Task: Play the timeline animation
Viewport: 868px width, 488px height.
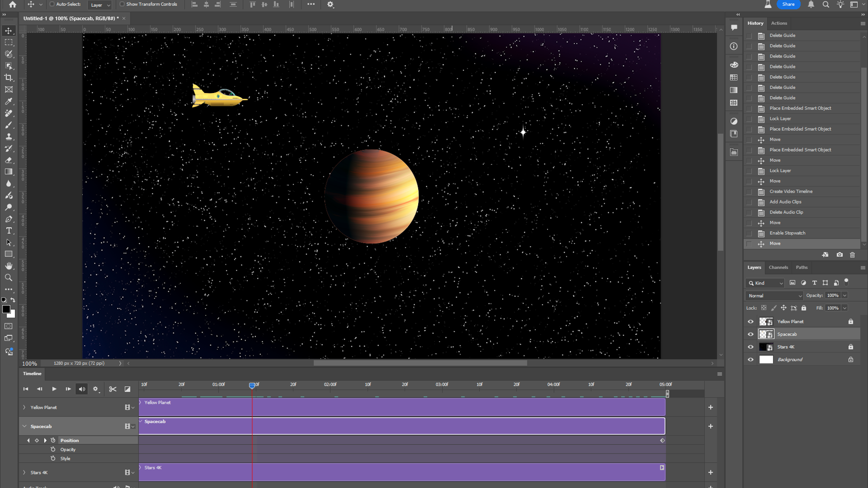Action: click(54, 389)
